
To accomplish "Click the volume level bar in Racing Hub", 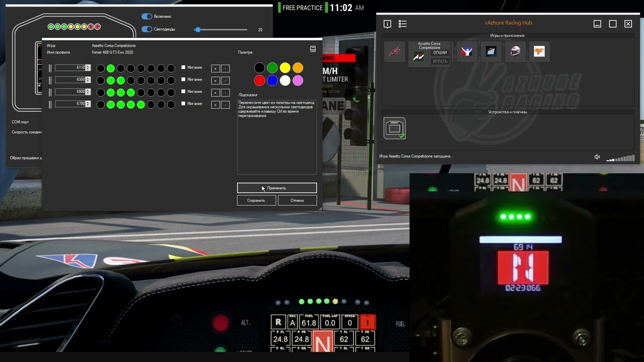I will (620, 158).
